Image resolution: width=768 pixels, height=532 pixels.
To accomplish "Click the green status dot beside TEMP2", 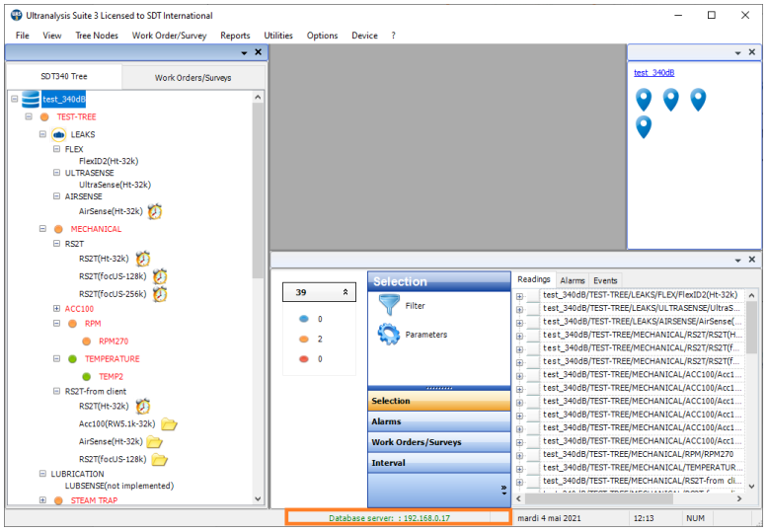I will click(86, 376).
